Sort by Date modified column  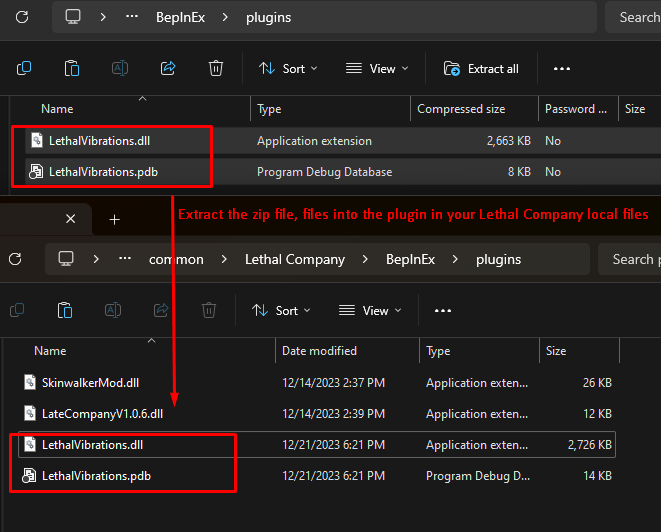319,351
